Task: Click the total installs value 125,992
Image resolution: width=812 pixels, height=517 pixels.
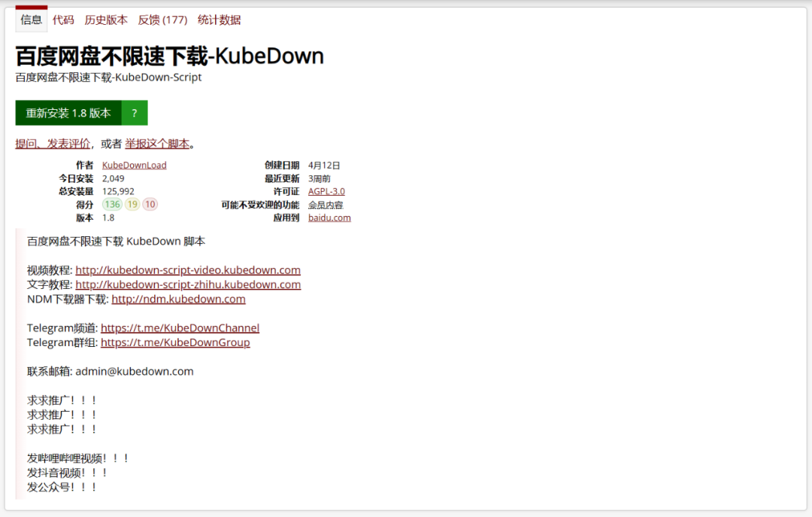Action: [x=118, y=191]
